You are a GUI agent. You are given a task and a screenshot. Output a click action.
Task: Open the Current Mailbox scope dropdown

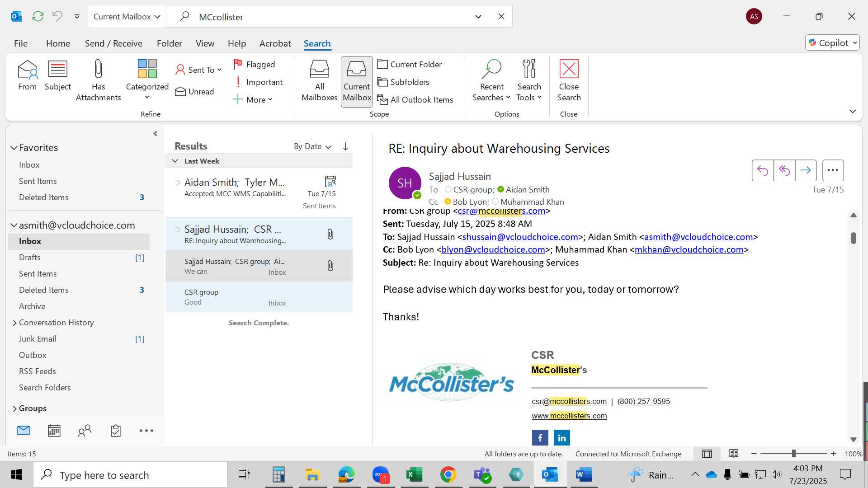[x=127, y=17]
